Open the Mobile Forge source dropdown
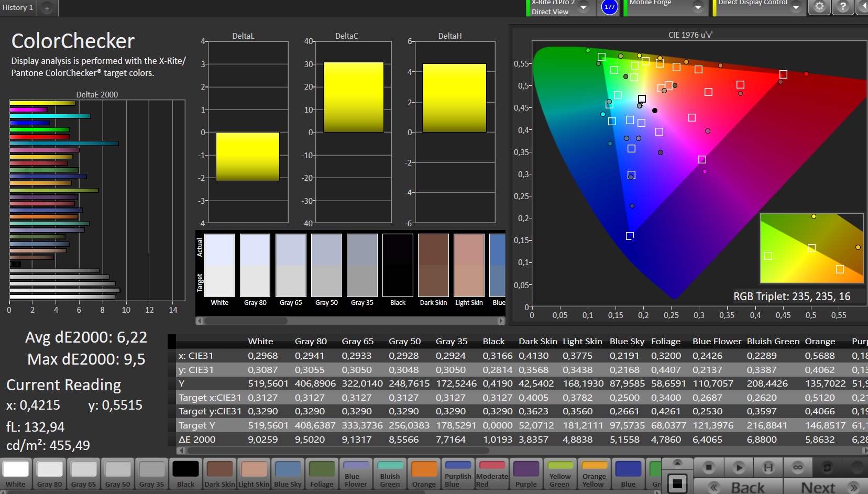This screenshot has height=494, width=868. [x=698, y=7]
